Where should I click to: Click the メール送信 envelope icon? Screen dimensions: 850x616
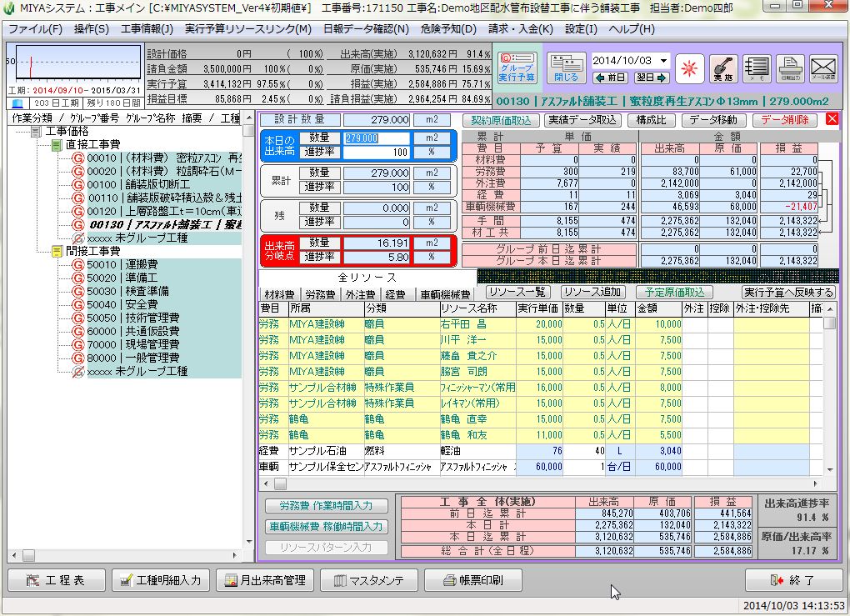coord(823,68)
